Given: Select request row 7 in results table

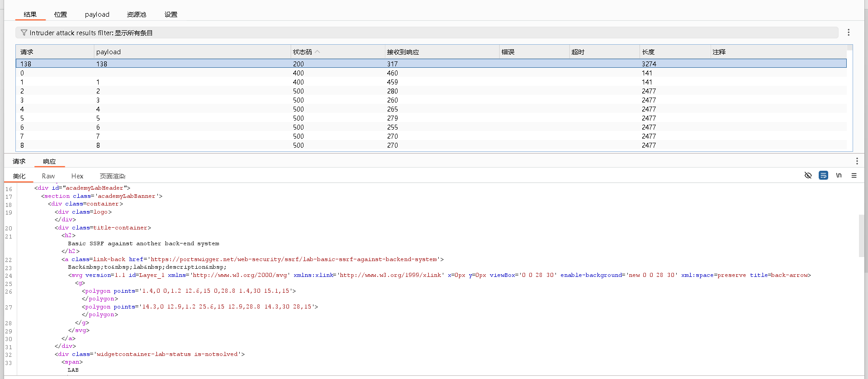Looking at the screenshot, I should (431, 136).
